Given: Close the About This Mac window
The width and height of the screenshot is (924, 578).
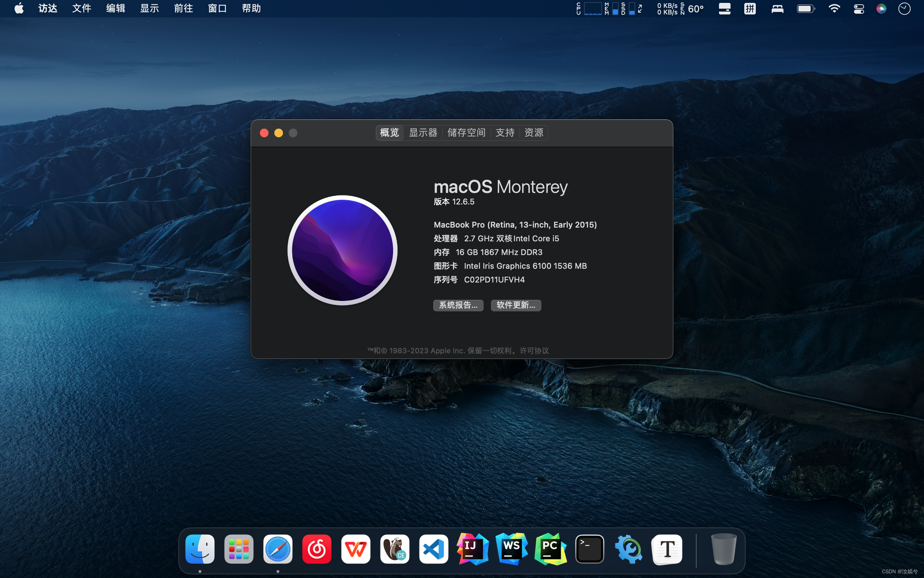Looking at the screenshot, I should [264, 133].
